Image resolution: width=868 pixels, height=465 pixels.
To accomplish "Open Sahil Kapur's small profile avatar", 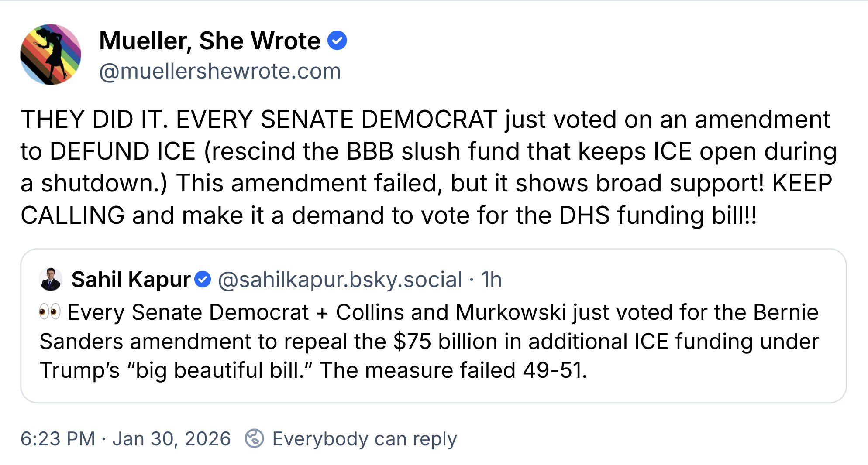I will tap(51, 279).
